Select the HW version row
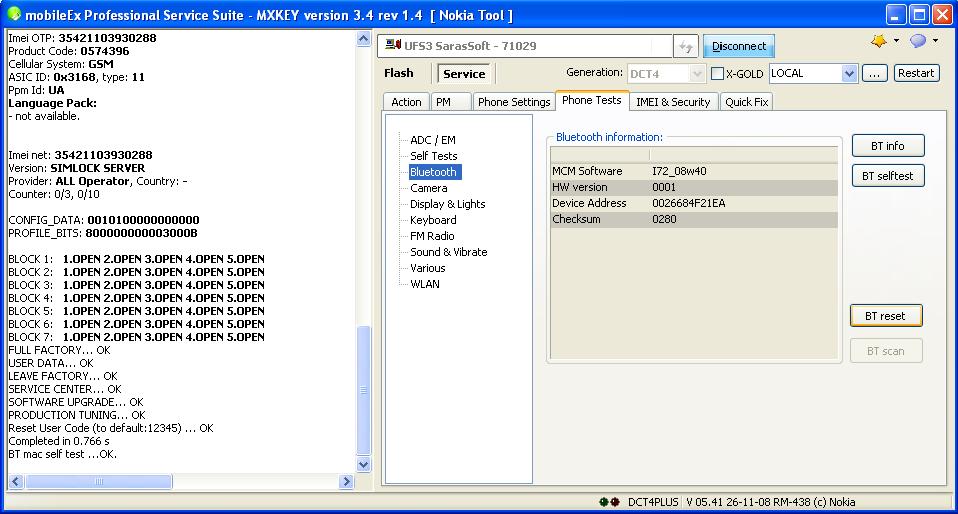The height and width of the screenshot is (514, 958). (x=694, y=187)
